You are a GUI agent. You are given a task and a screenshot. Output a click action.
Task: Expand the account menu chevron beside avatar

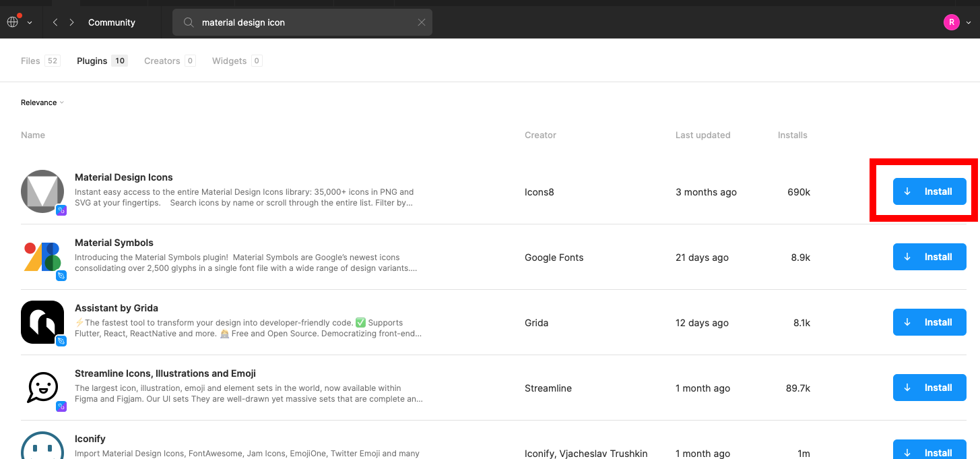click(x=969, y=23)
